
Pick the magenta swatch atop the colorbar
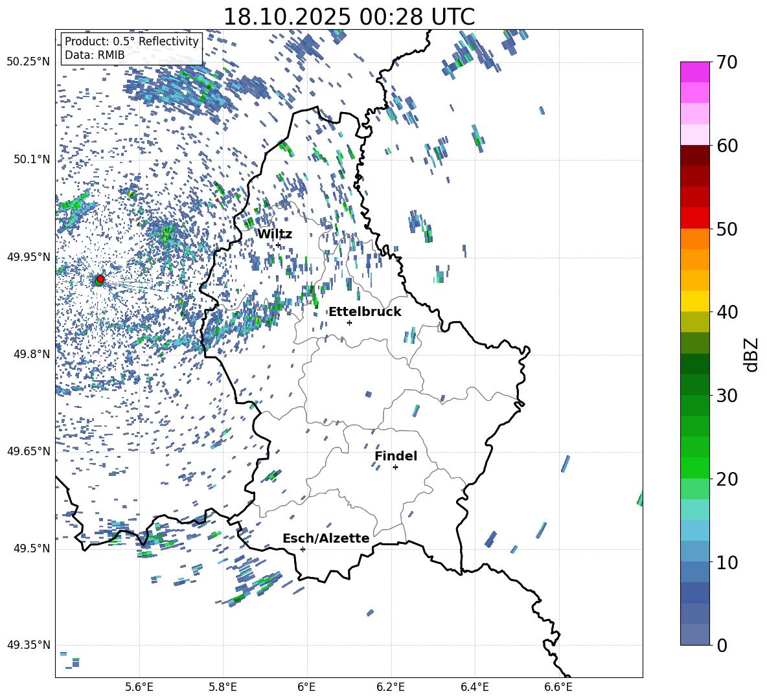click(695, 72)
